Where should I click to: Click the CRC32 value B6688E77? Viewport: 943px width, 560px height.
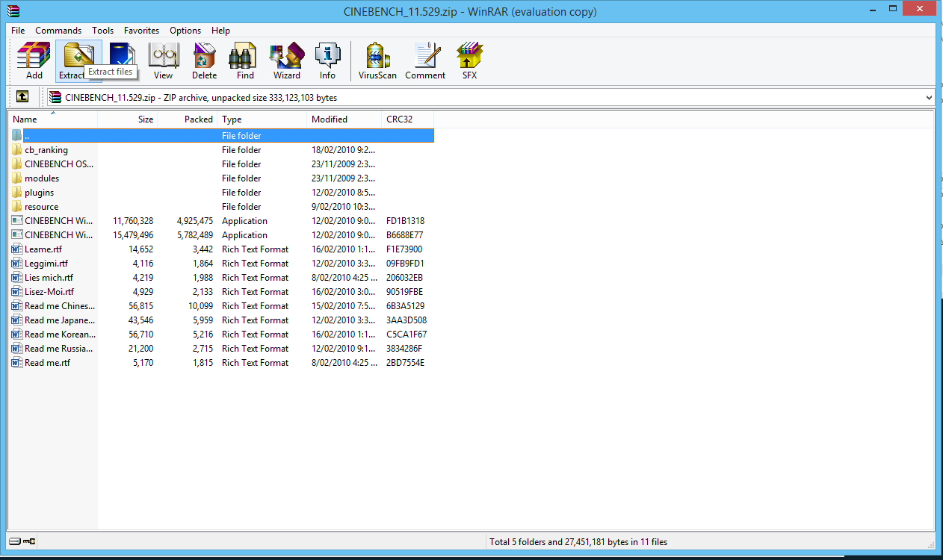(x=405, y=235)
